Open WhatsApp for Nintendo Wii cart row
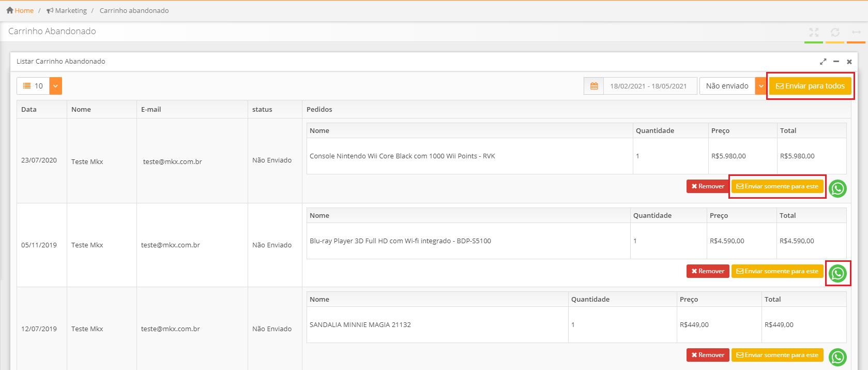 point(837,189)
